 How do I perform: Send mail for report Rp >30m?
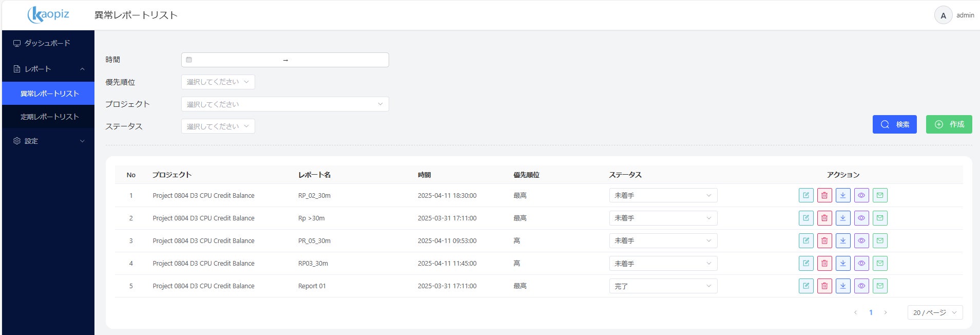[x=880, y=218]
